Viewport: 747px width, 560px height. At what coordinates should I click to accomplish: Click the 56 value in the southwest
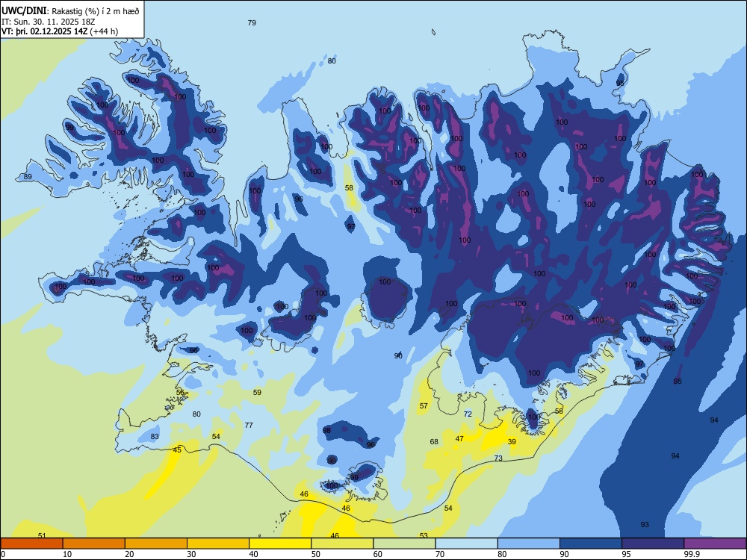click(180, 392)
